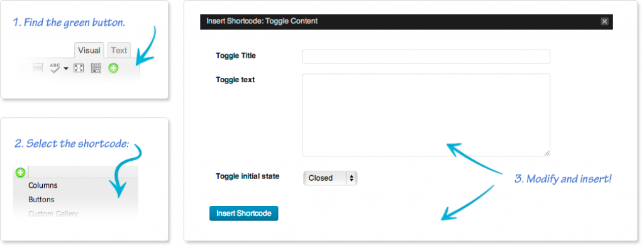644x248 pixels.
Task: Click the faded Insert More tag icon
Action: [38, 68]
